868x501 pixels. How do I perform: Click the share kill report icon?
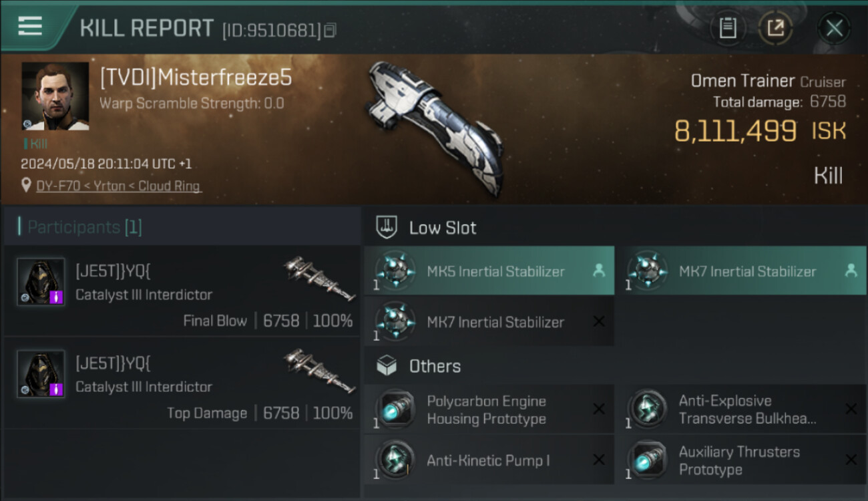tap(775, 28)
